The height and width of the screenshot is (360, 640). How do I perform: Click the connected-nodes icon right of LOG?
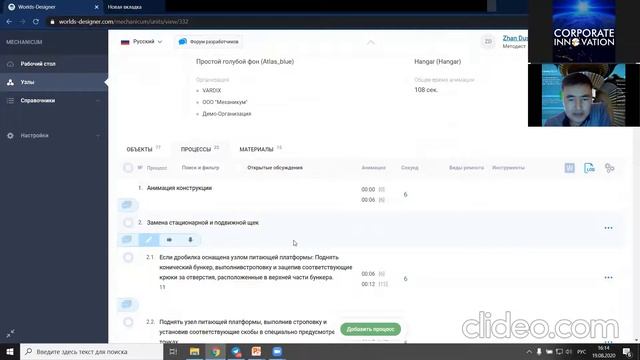point(609,168)
